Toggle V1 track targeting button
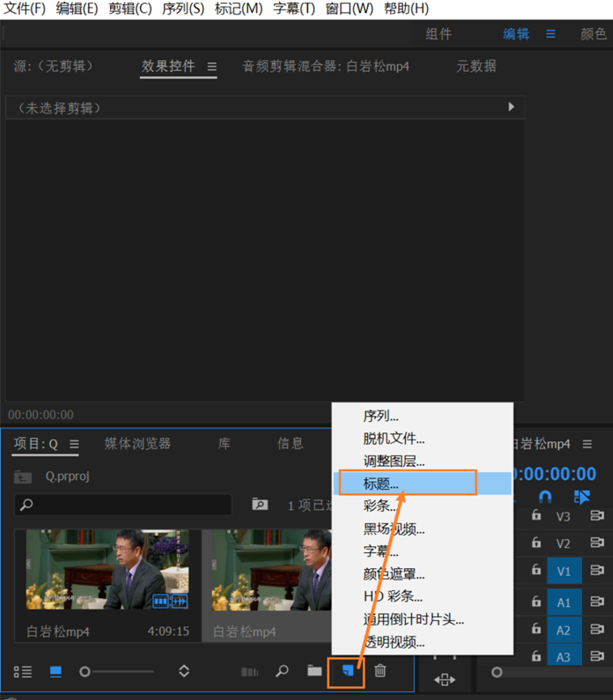The width and height of the screenshot is (613, 700). 564,571
